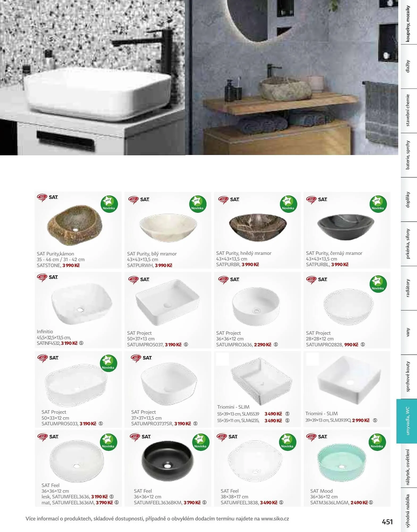The height and width of the screenshot is (532, 417).
Task: Click the Novinka badge on SAT Project 28×28×12
Action: pos(378,284)
